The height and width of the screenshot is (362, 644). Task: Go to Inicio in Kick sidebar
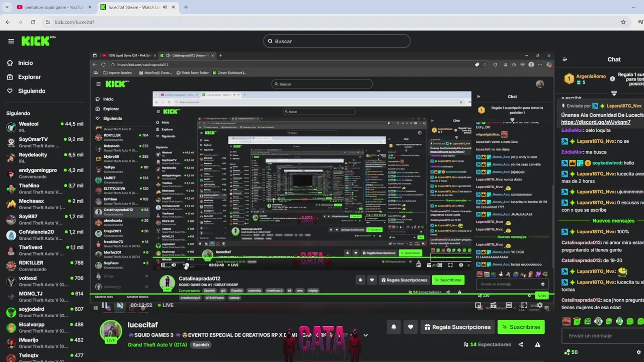point(26,63)
